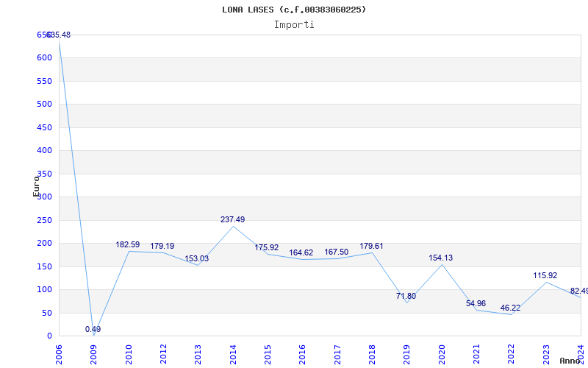Click the 500 value on Euro axis
Viewport: 588px width, 368px height.
click(44, 104)
